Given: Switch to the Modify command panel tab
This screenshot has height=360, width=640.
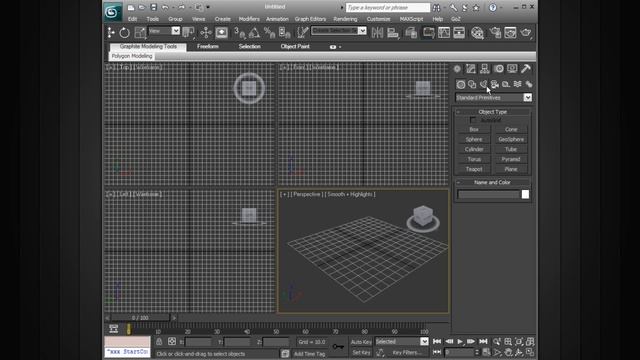Looking at the screenshot, I should click(471, 69).
